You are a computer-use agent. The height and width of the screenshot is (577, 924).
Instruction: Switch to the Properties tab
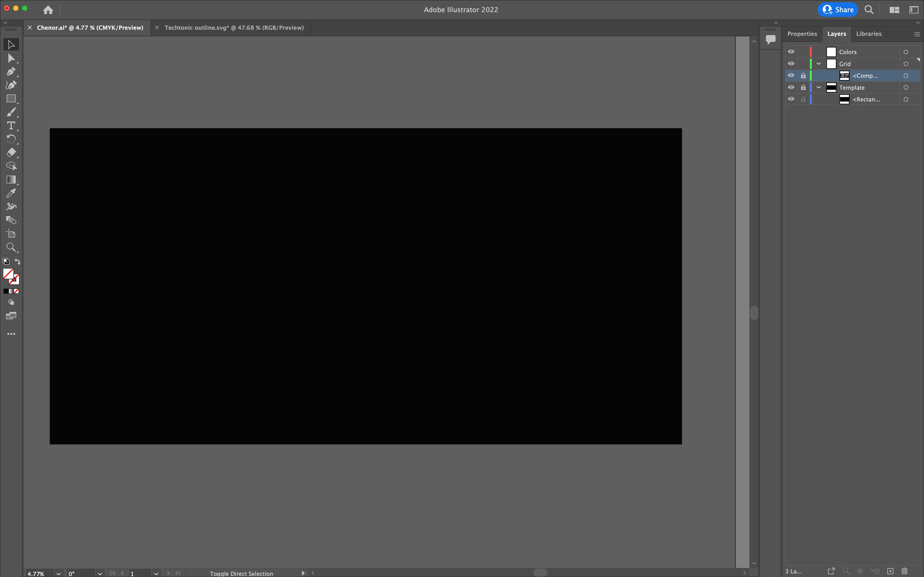802,34
